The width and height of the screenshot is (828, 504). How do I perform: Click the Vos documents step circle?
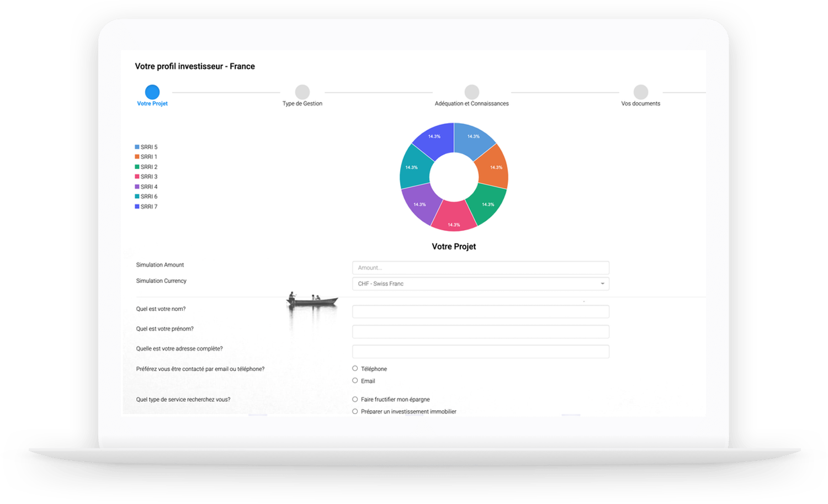point(640,92)
